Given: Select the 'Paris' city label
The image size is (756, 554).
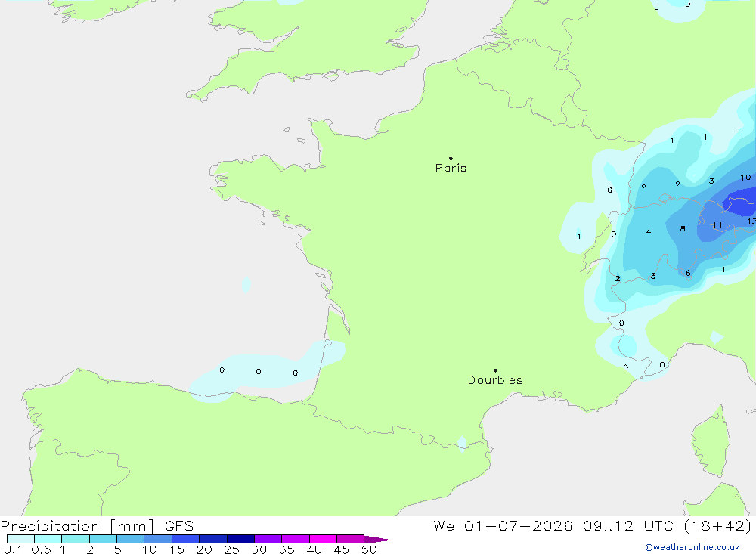Looking at the screenshot, I should pos(451,168).
